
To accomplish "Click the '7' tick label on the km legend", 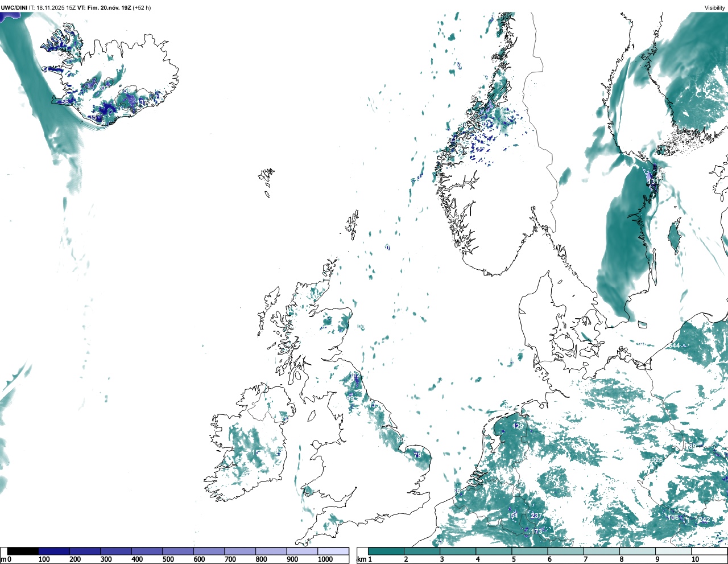I will coord(585,559).
